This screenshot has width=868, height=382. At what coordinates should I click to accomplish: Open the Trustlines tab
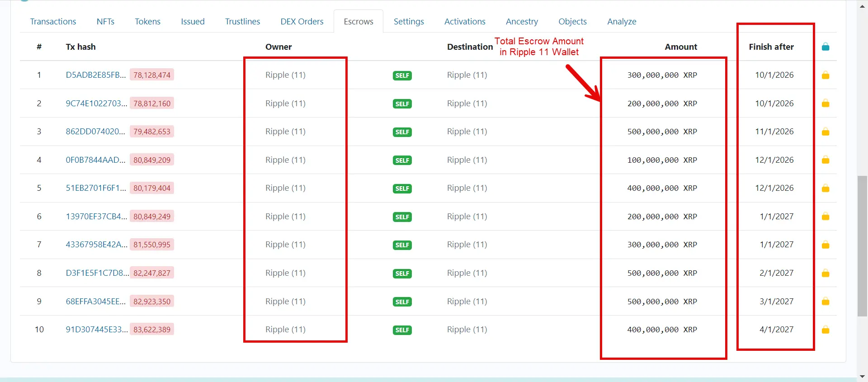click(x=242, y=21)
